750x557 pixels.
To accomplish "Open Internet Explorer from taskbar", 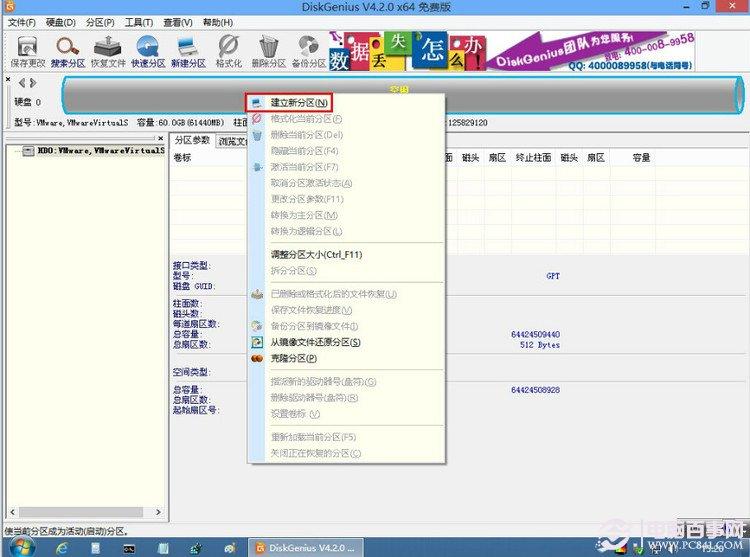I will tap(62, 548).
